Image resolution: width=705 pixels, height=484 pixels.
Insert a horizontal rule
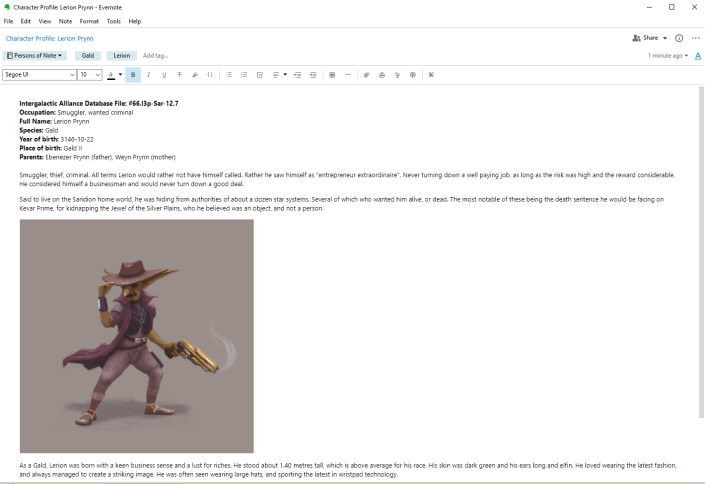(x=348, y=75)
